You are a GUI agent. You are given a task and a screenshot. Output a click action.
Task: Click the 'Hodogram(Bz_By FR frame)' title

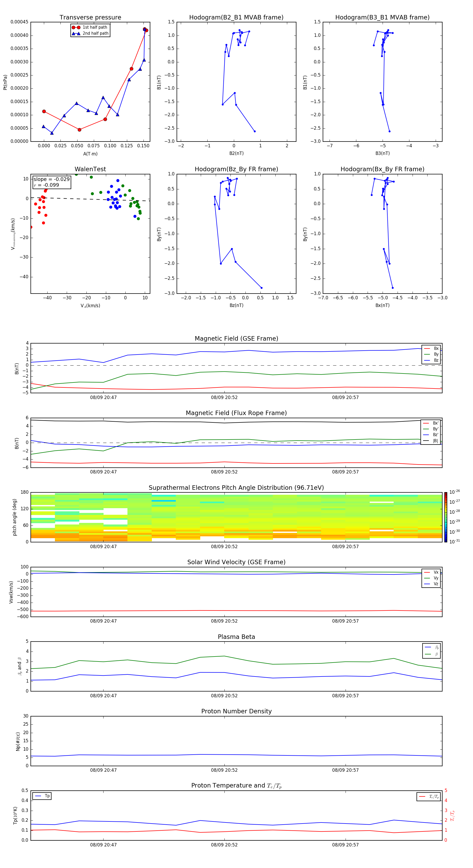236,169
